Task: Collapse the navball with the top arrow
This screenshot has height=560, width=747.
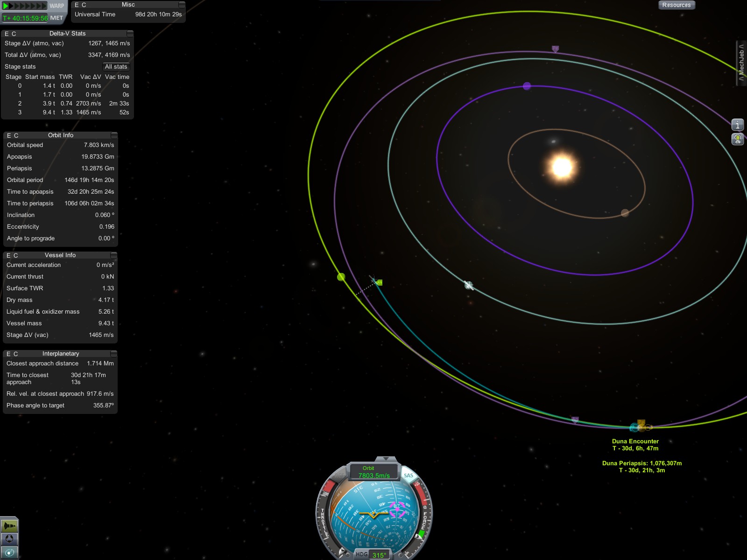Action: (x=386, y=459)
